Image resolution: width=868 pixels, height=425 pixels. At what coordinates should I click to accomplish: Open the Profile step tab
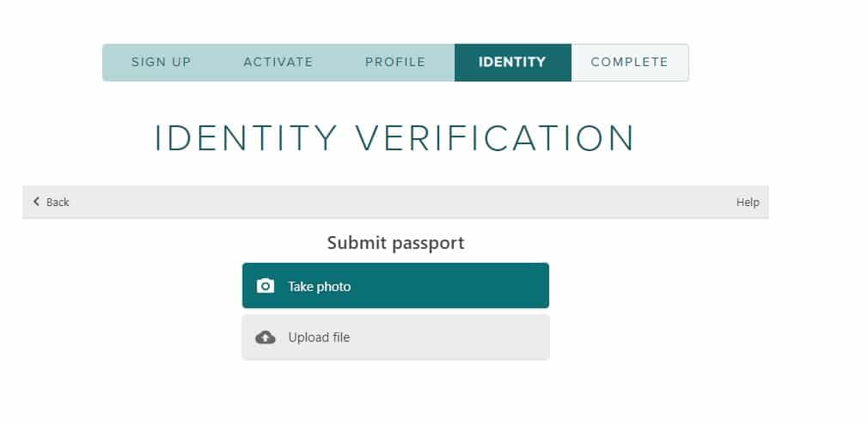(394, 63)
